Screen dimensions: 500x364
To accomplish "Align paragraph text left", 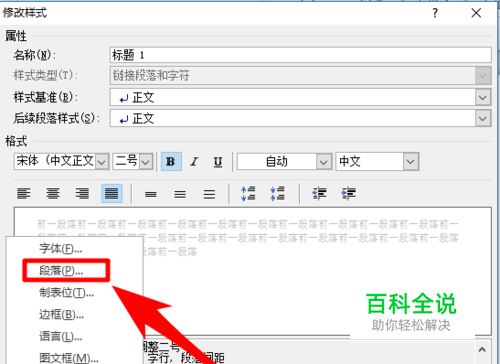I will (x=24, y=193).
